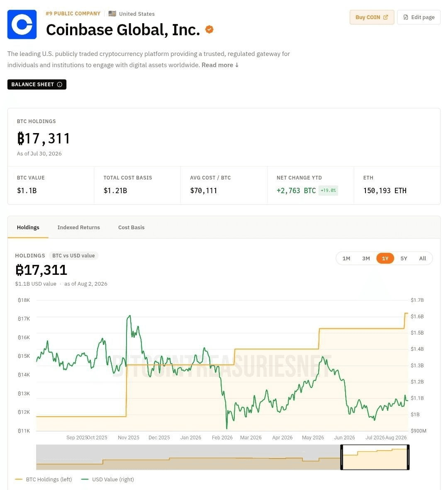Click the Coinbase logo icon
The height and width of the screenshot is (490, 448).
22,24
